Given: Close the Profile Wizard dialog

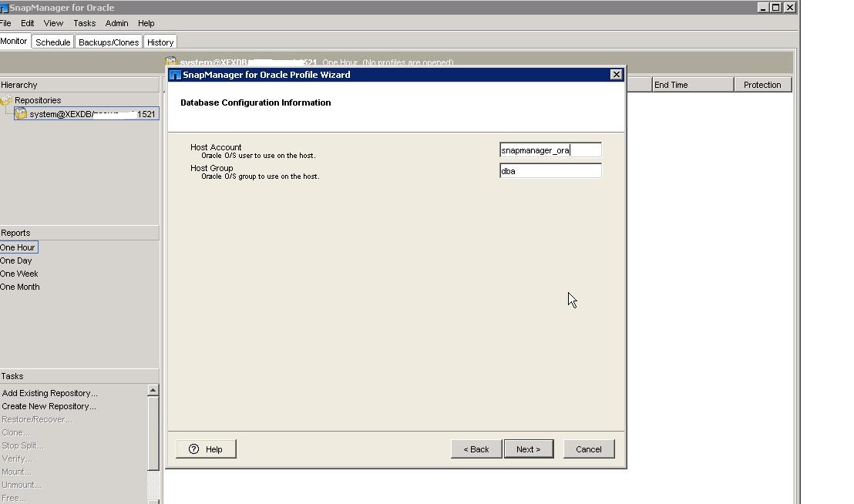Looking at the screenshot, I should [x=616, y=75].
